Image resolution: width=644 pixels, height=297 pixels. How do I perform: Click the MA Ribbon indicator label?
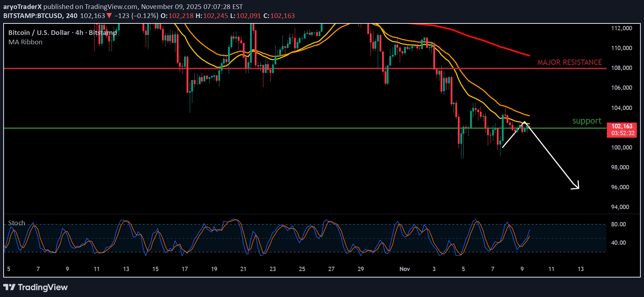click(x=25, y=42)
